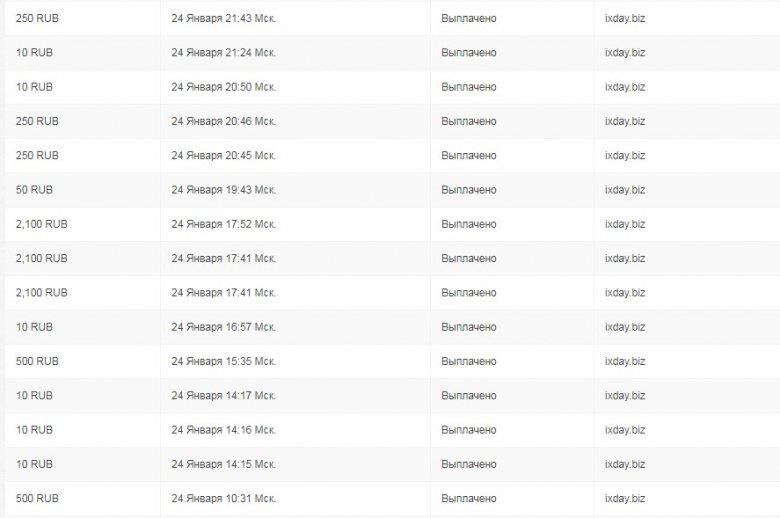780x518 pixels.
Task: Click Выплачено status in 21:24 row
Action: click(469, 53)
